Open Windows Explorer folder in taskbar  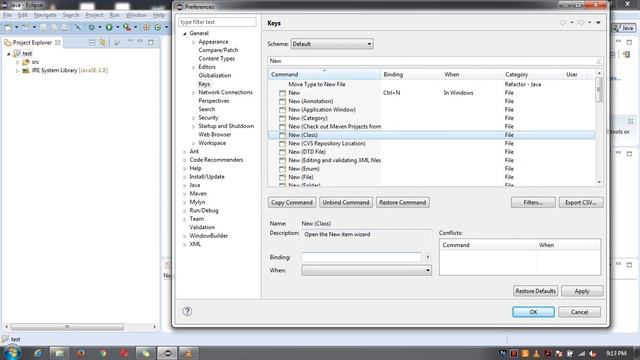tap(60, 353)
